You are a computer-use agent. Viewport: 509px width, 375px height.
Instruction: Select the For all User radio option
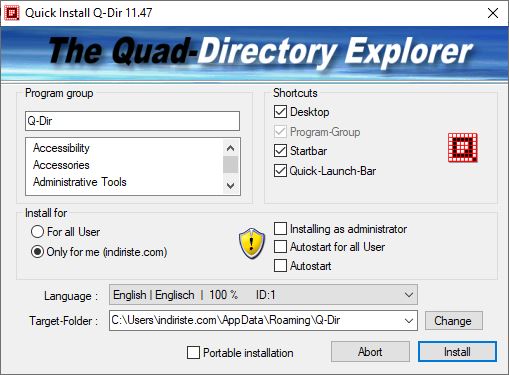click(x=37, y=232)
